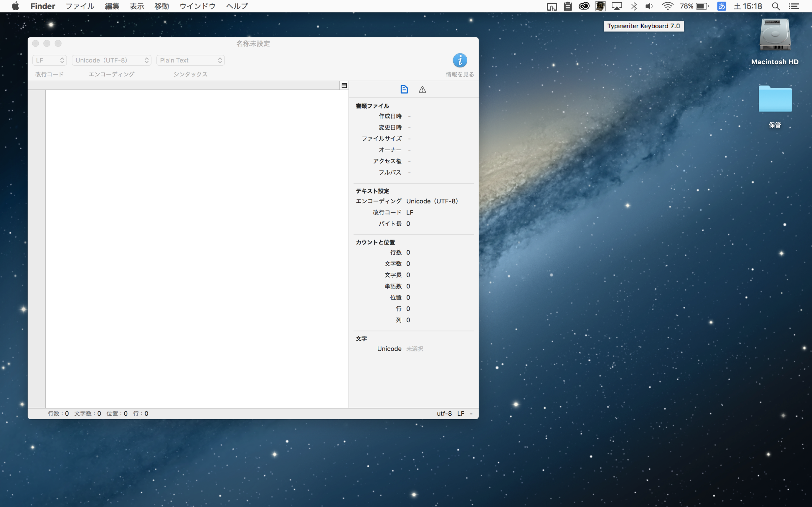Select the 保管 folder on desktop

775,99
